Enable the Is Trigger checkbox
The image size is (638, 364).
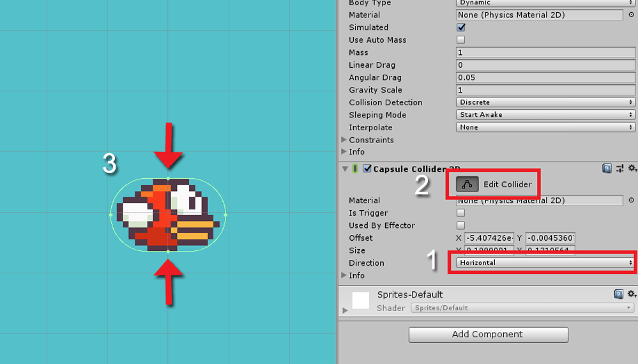pyautogui.click(x=460, y=213)
